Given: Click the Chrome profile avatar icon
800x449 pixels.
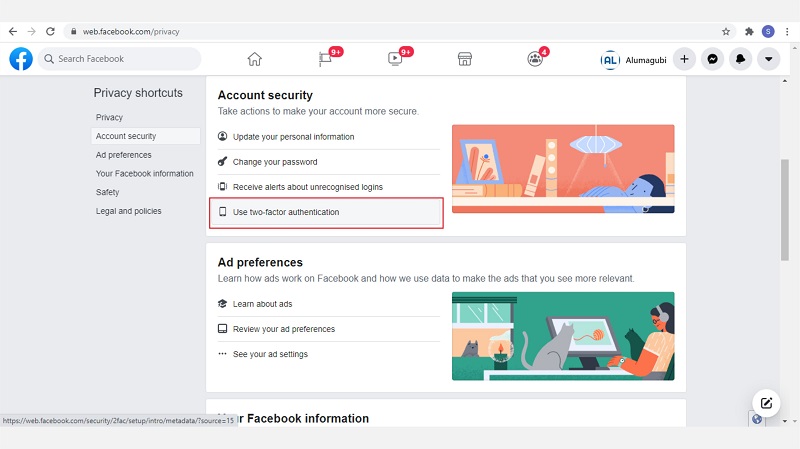Looking at the screenshot, I should (x=768, y=32).
